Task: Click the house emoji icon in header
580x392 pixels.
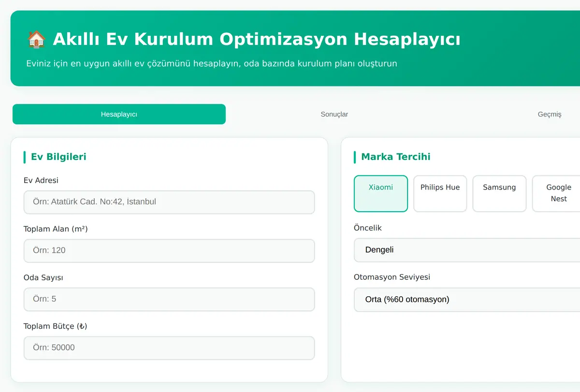Action: pyautogui.click(x=36, y=39)
